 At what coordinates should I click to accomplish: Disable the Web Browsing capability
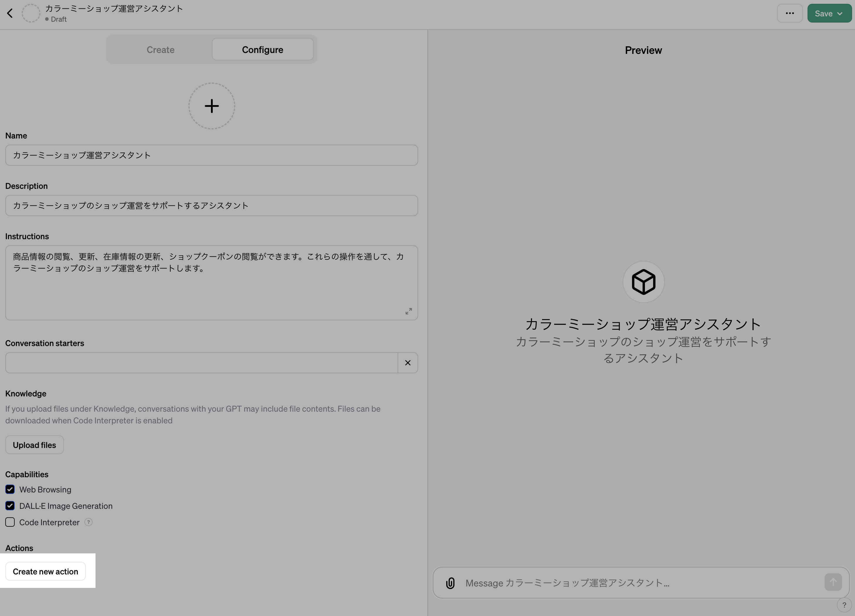[10, 489]
